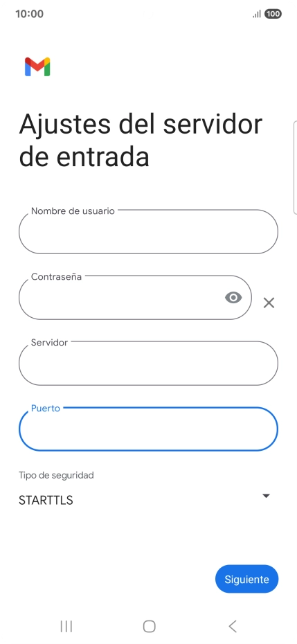Focus the Servidor input field
Screen dimensions: 297x644
point(148,363)
